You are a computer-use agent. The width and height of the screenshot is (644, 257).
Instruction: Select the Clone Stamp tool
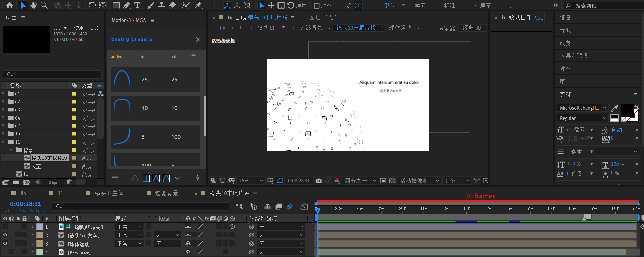[162, 5]
